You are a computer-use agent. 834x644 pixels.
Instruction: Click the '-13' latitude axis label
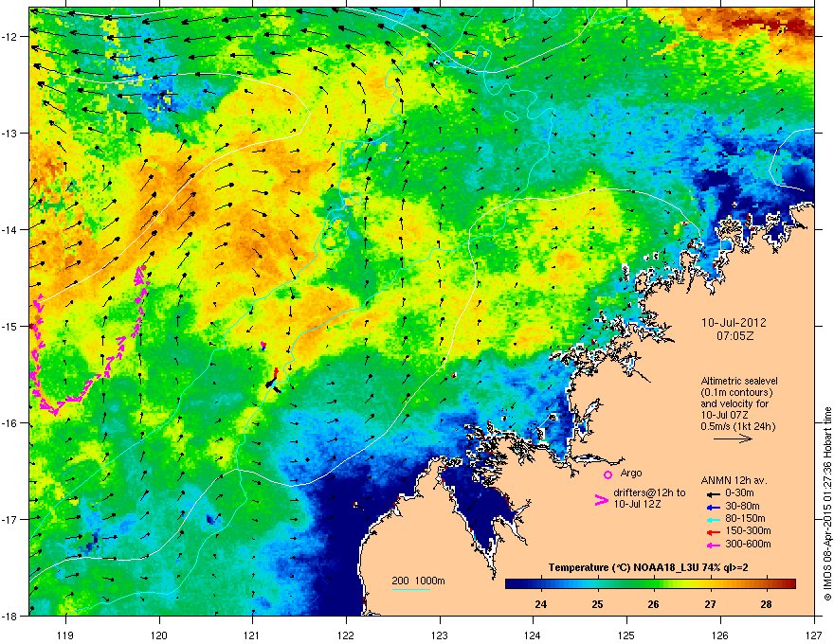click(9, 134)
